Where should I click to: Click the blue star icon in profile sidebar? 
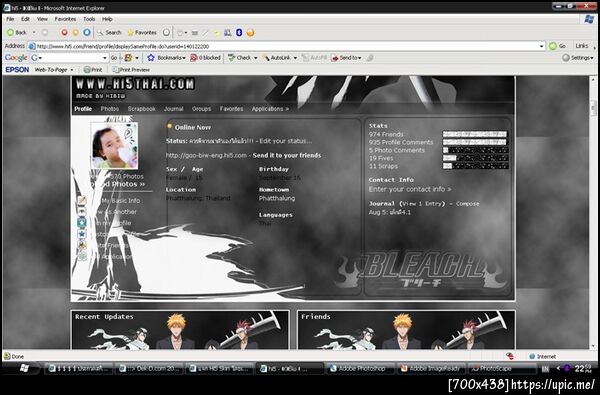[x=82, y=234]
